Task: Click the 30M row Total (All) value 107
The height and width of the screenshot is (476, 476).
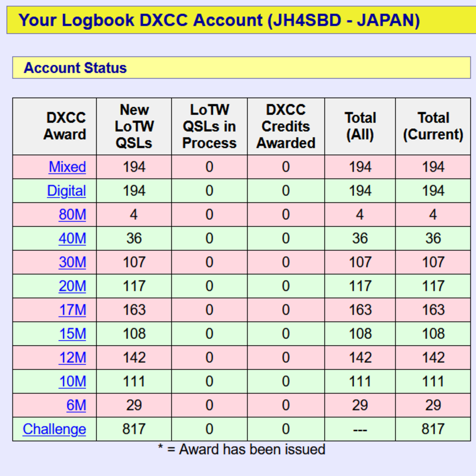Action: click(x=360, y=262)
